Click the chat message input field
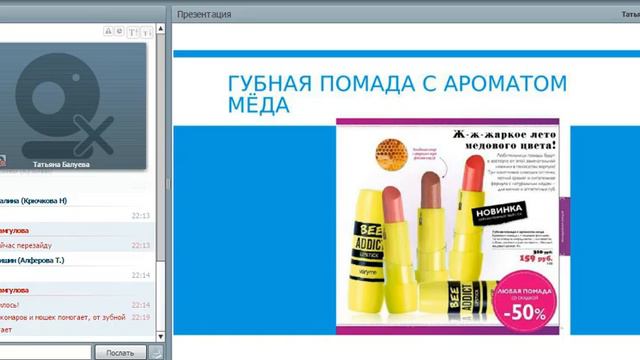This screenshot has width=640, height=360. [x=45, y=352]
